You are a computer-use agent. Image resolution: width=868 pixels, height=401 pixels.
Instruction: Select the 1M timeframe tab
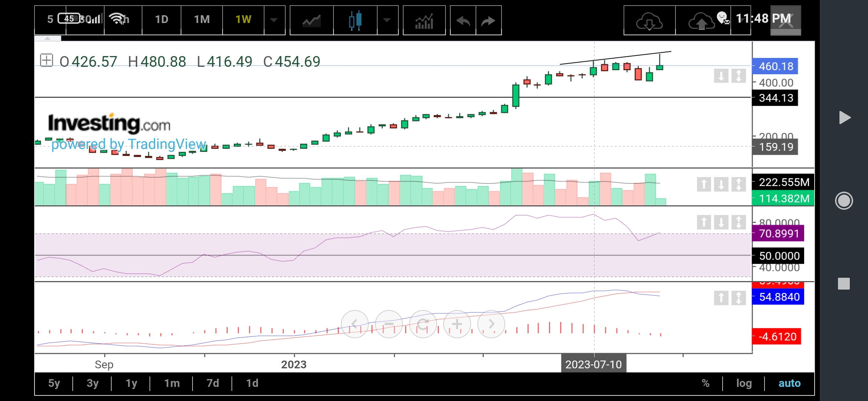coord(202,19)
